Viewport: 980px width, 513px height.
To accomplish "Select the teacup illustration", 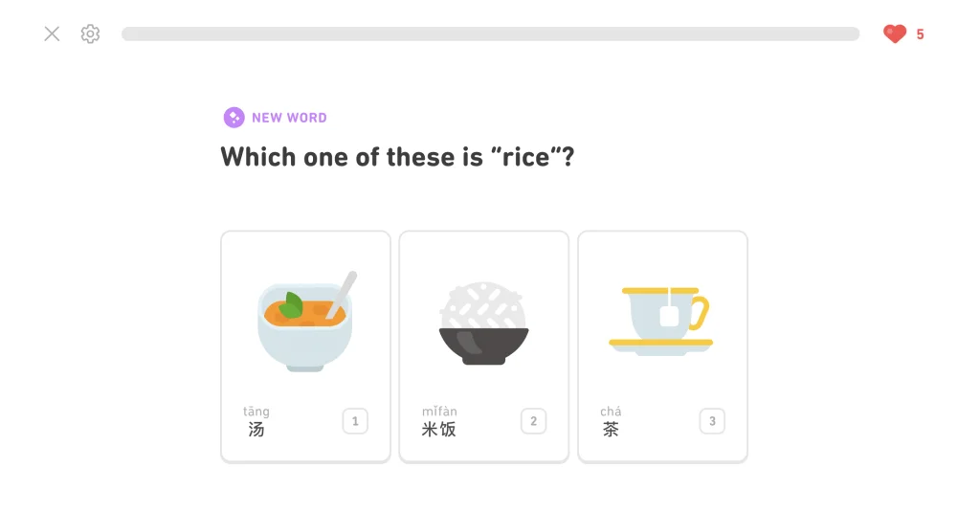I will click(x=661, y=320).
